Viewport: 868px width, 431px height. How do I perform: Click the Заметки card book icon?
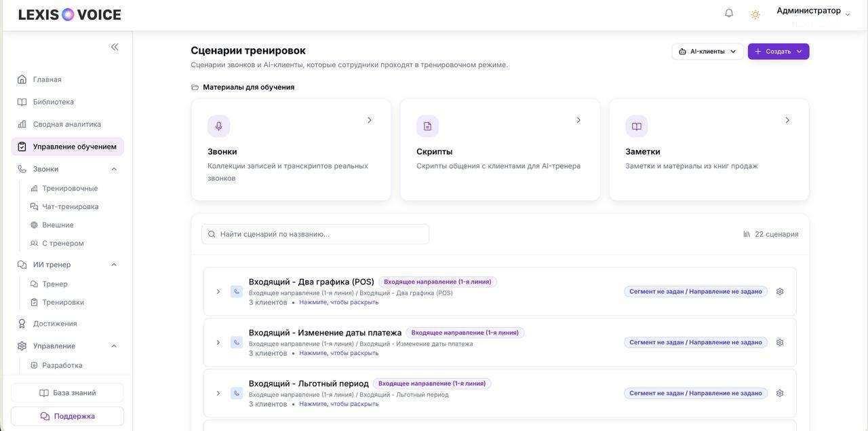coord(637,126)
